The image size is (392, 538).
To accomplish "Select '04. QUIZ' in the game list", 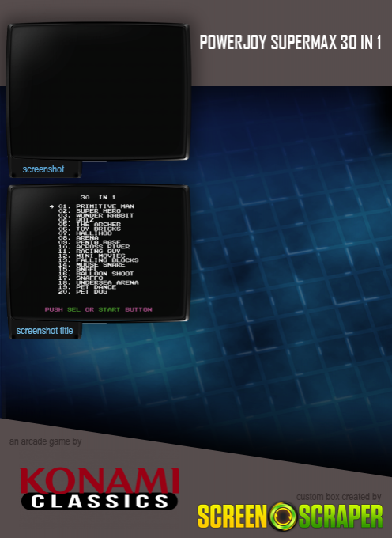I will coord(76,220).
